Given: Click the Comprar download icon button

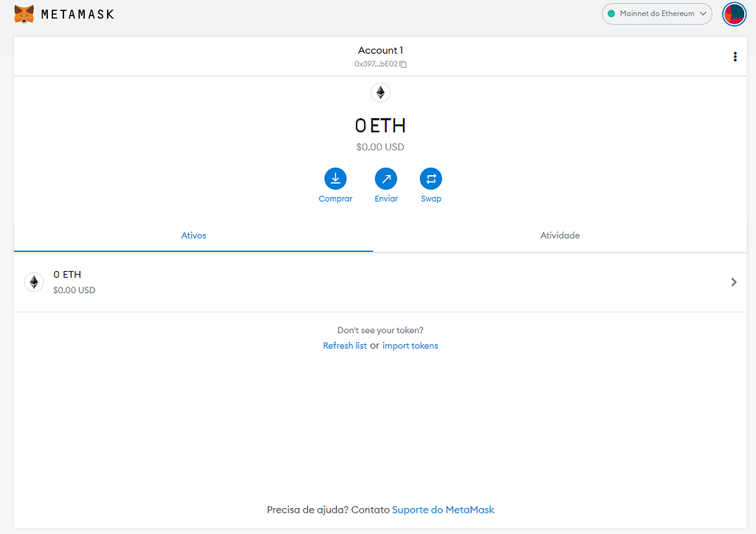Looking at the screenshot, I should point(335,179).
